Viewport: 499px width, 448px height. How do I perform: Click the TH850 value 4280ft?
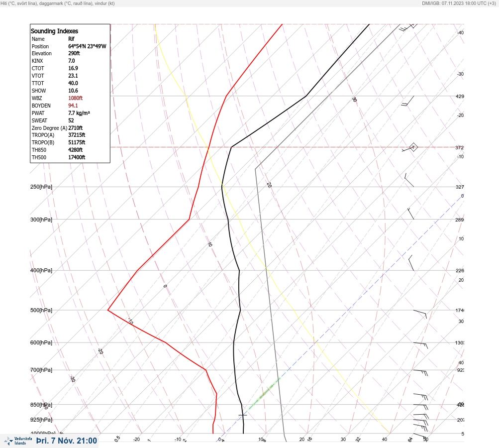point(76,150)
